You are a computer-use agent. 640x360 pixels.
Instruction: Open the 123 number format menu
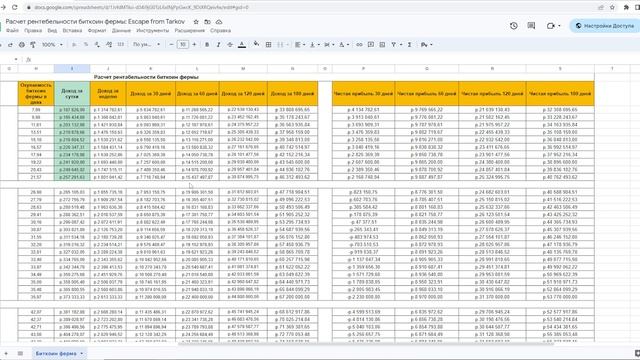[120, 44]
